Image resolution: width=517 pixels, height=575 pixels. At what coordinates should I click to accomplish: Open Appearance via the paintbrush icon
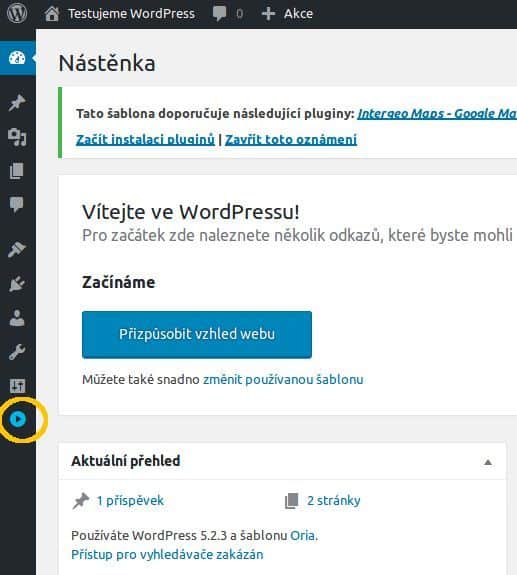(17, 250)
